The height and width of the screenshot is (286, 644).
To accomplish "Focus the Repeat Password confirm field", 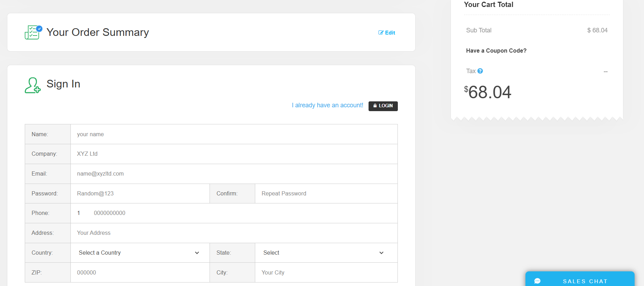I will tap(326, 194).
